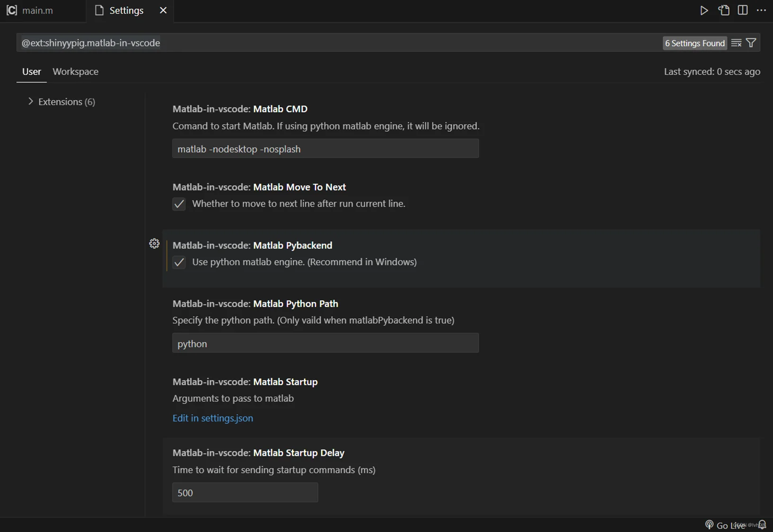Focus the Matlab Python Path input

point(325,343)
